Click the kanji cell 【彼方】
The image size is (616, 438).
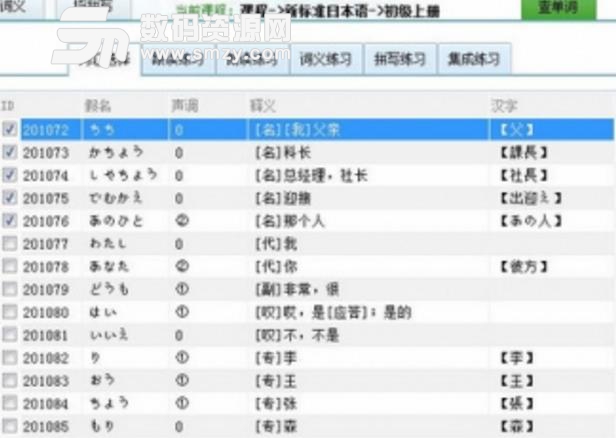(524, 267)
